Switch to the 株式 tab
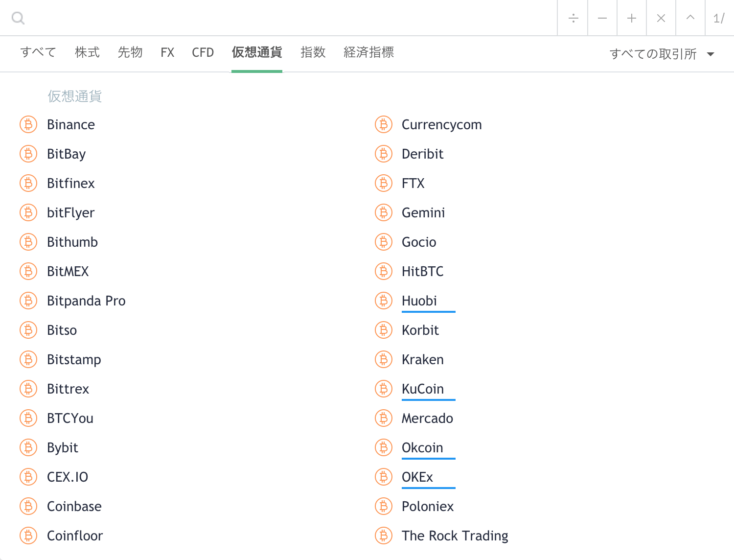This screenshot has width=734, height=560. coord(87,52)
